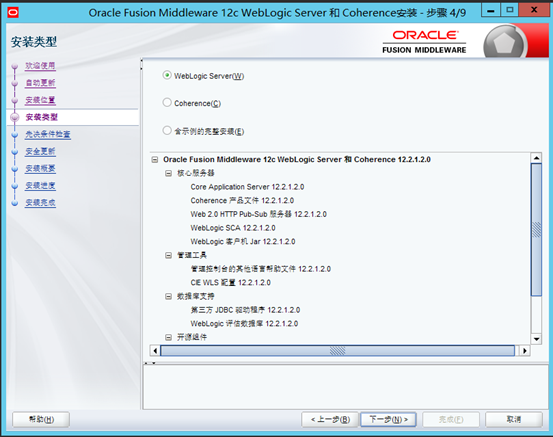Image resolution: width=553 pixels, height=437 pixels.
Task: Click the tree scroll-down arrow
Action: [536, 339]
